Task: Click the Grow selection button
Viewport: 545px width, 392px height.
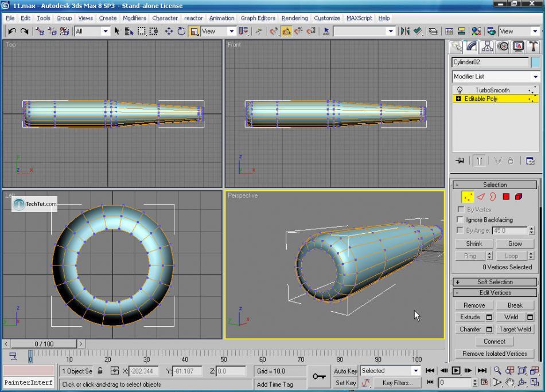Action: [x=515, y=244]
